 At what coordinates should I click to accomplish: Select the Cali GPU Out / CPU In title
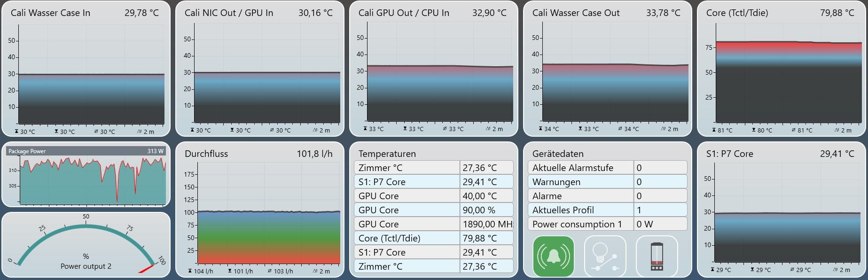[404, 13]
